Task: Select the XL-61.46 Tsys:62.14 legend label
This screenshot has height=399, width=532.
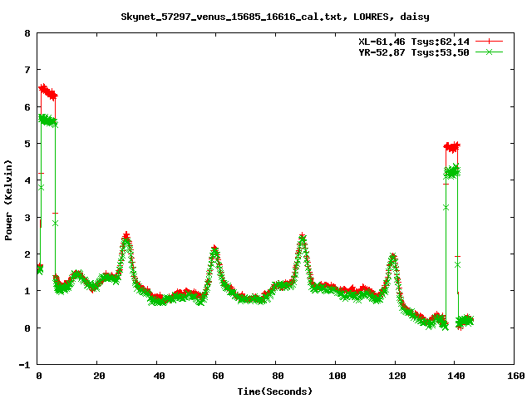Action: [x=414, y=42]
